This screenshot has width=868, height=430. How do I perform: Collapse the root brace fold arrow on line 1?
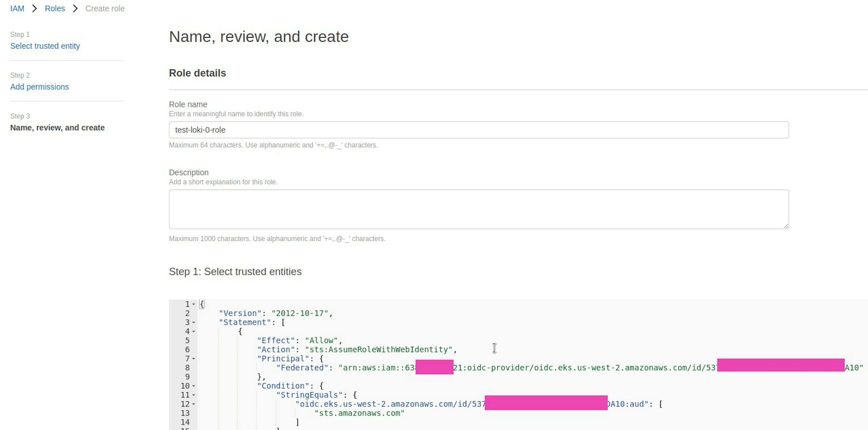pyautogui.click(x=194, y=304)
